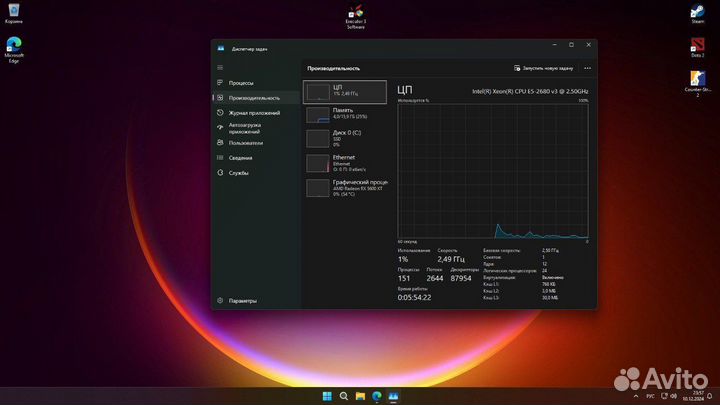The width and height of the screenshot is (720, 405).
Task: Open the Windows Start menu
Action: [x=326, y=396]
